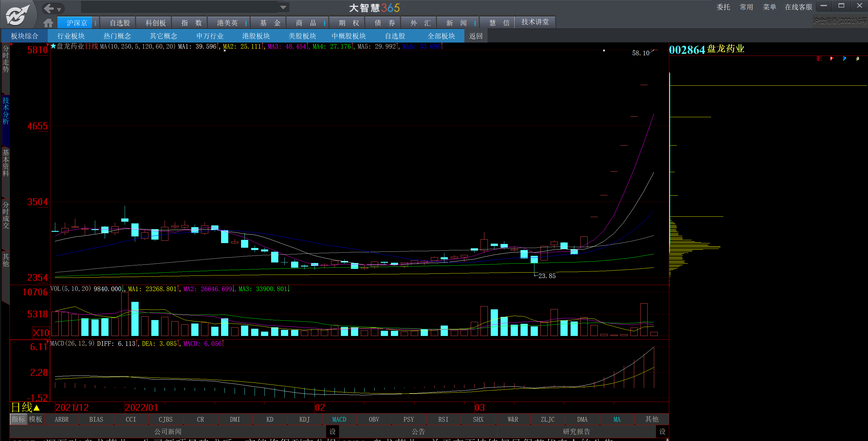868x441 pixels.
Task: Select 行业板块 sector tab
Action: click(71, 36)
